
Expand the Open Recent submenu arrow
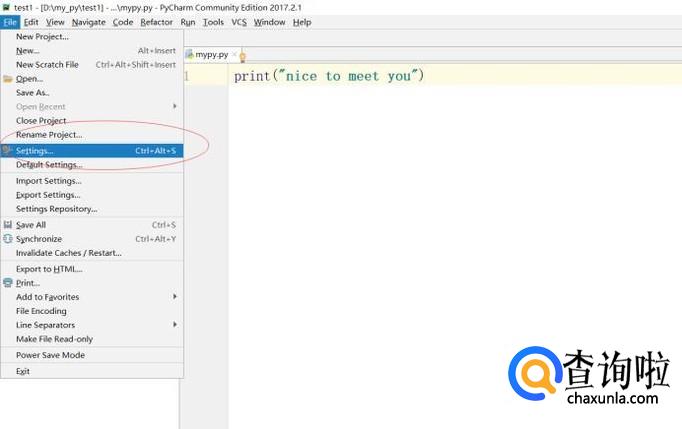pos(175,106)
